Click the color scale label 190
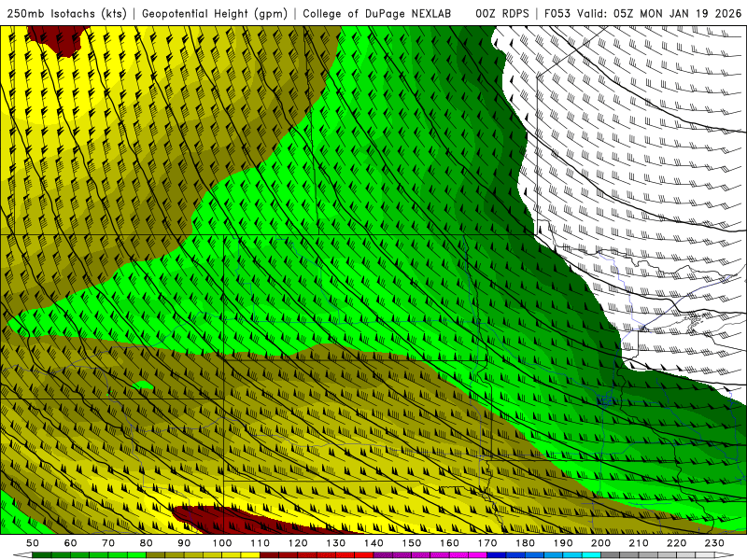The height and width of the screenshot is (560, 747). [x=563, y=543]
